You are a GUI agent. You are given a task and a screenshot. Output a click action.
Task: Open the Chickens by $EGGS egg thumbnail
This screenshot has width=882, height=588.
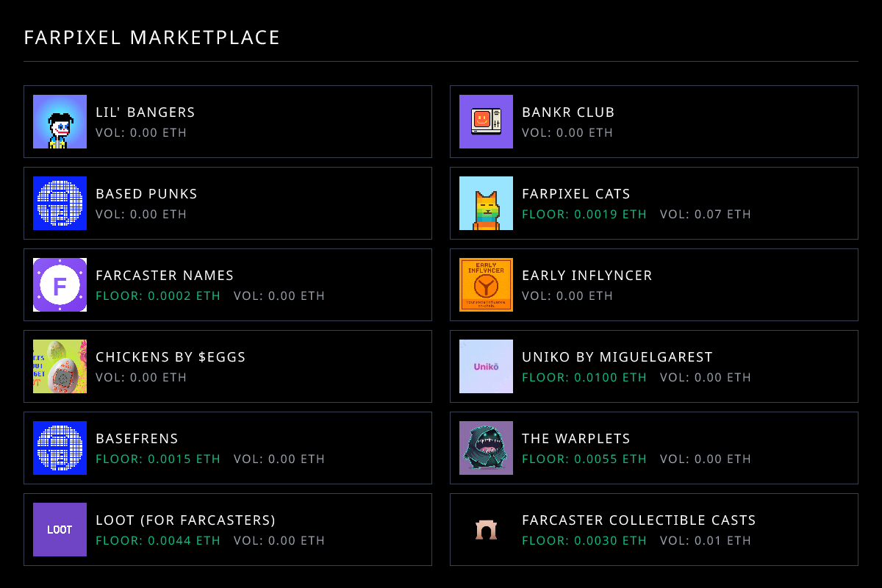[60, 367]
